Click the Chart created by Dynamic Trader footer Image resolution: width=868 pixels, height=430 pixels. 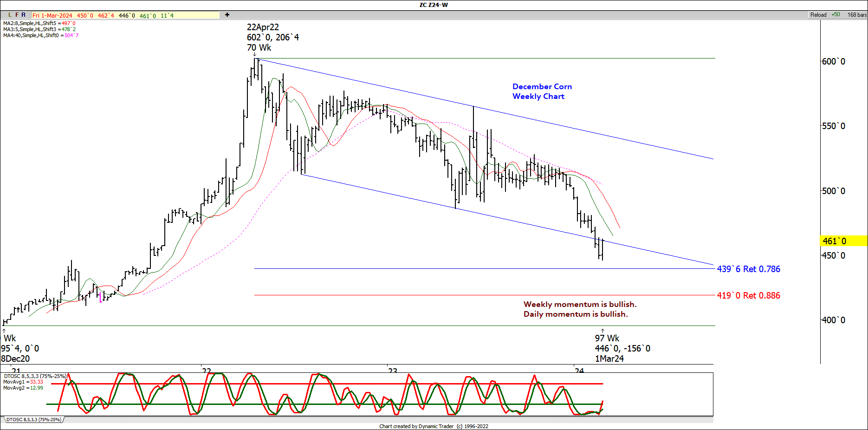pos(434,426)
